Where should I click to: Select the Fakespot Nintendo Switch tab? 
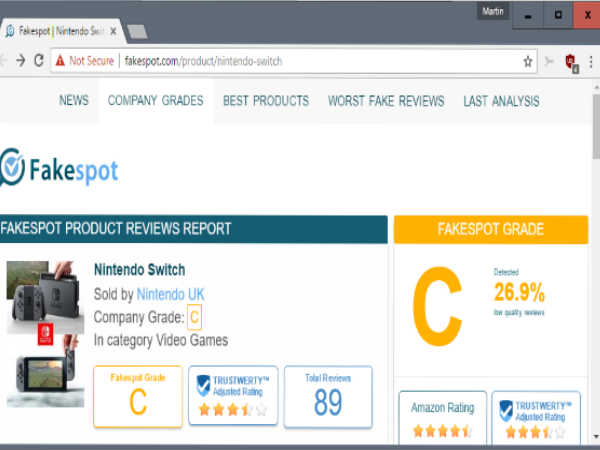coord(61,31)
